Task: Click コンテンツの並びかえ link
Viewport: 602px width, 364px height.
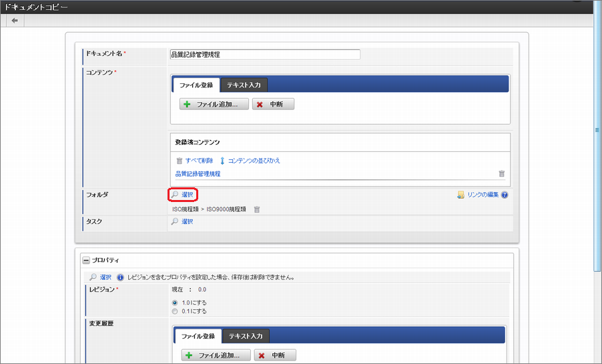Action: click(254, 161)
